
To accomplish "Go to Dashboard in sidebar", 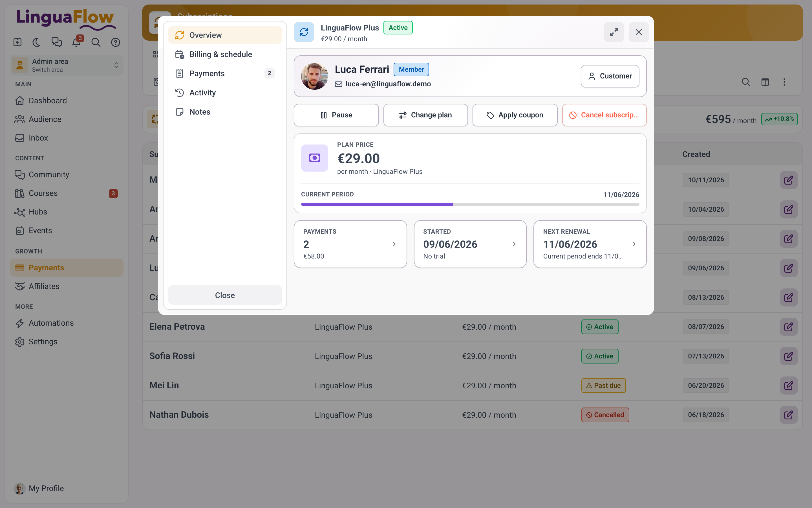I will 67,100.
